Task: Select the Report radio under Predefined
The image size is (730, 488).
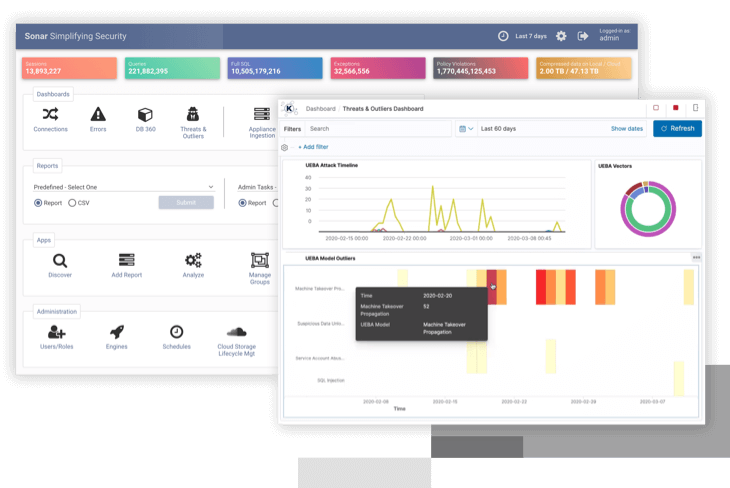Action: 38,203
